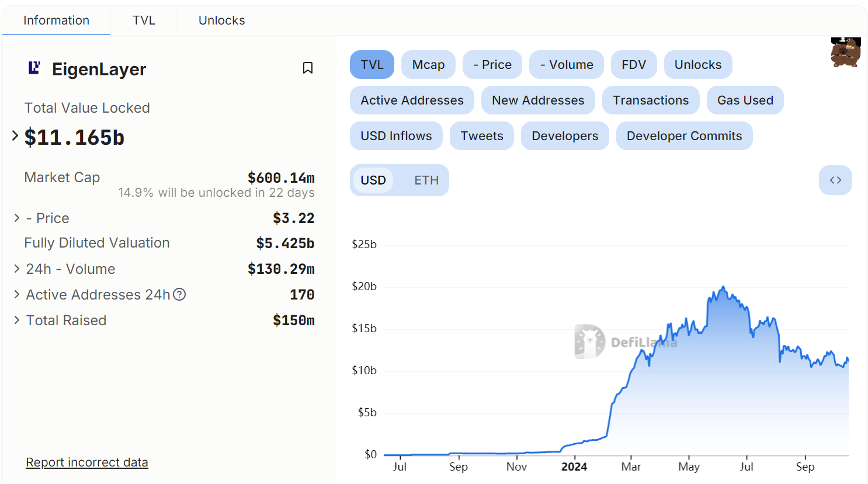This screenshot has height=484, width=868.
Task: Click the $25b axis label
Action: [x=364, y=244]
